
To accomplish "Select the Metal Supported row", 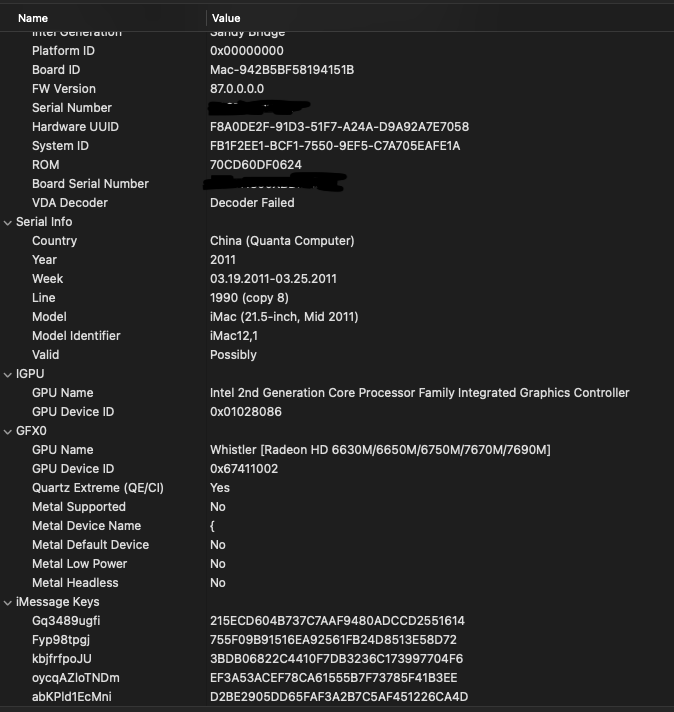I will tap(79, 507).
